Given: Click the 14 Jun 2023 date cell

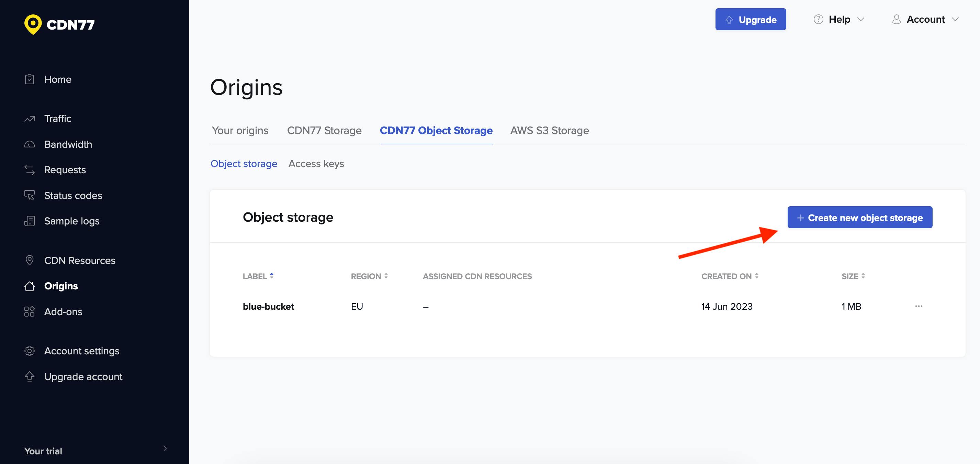Looking at the screenshot, I should (727, 307).
